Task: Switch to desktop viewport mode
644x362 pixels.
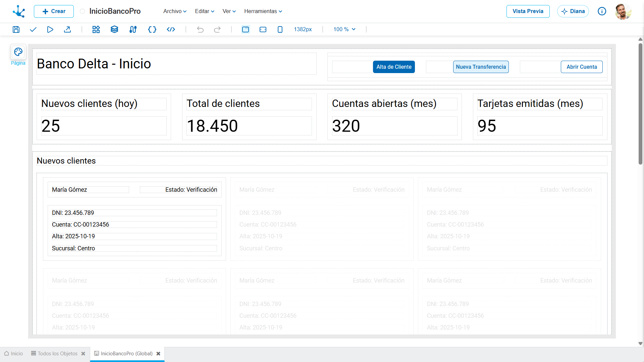Action: 246,29
